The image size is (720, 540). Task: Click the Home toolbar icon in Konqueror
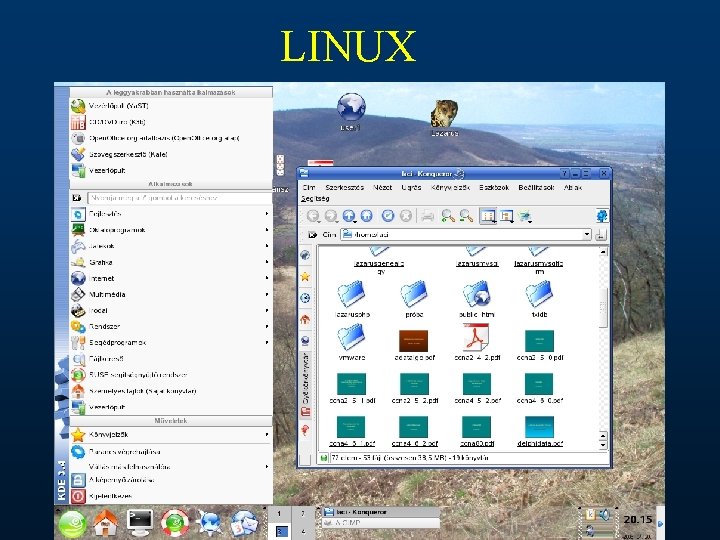click(366, 216)
